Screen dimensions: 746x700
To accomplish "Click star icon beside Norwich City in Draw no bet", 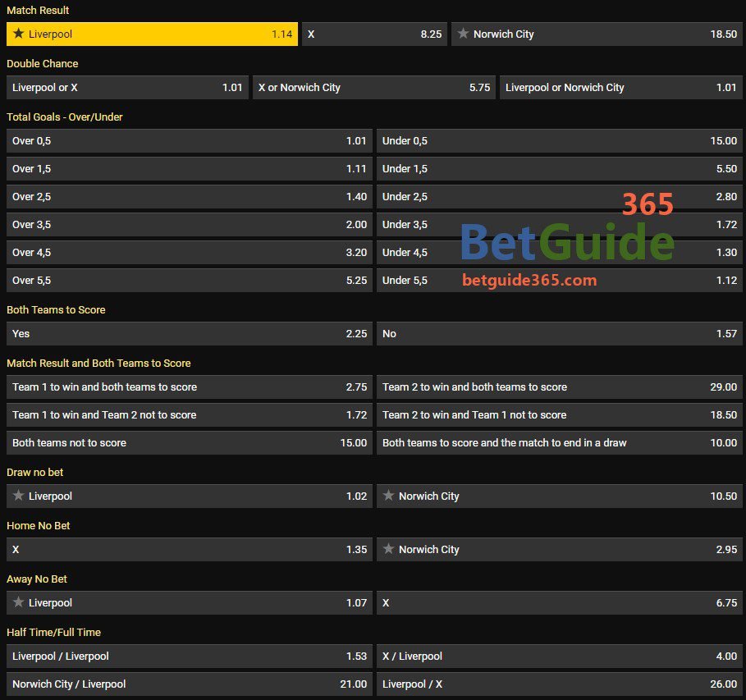I will click(389, 496).
